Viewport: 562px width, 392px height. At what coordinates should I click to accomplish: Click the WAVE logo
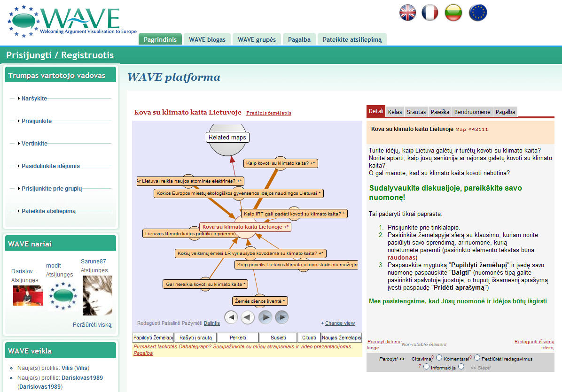(72, 21)
